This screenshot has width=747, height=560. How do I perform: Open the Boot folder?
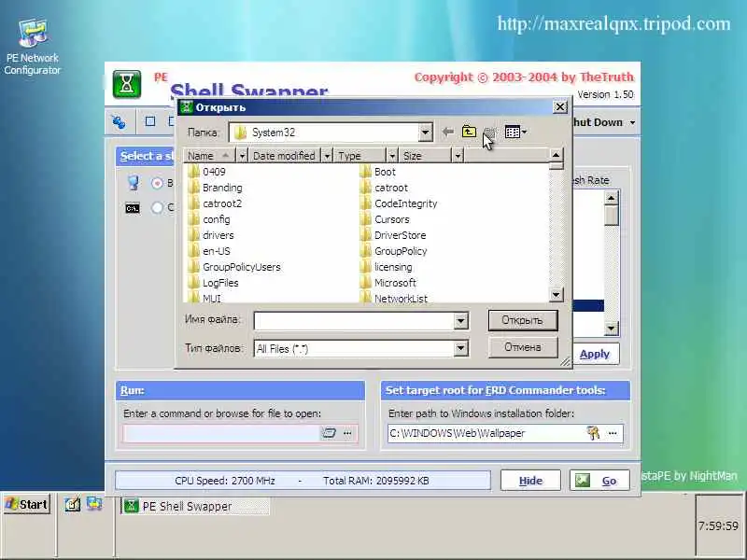(378, 172)
